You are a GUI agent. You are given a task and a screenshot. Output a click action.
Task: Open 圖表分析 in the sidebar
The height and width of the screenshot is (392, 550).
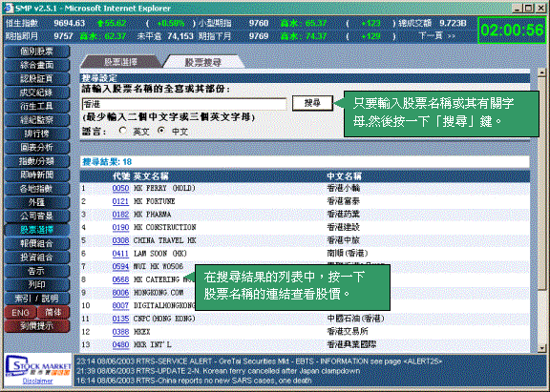37,148
